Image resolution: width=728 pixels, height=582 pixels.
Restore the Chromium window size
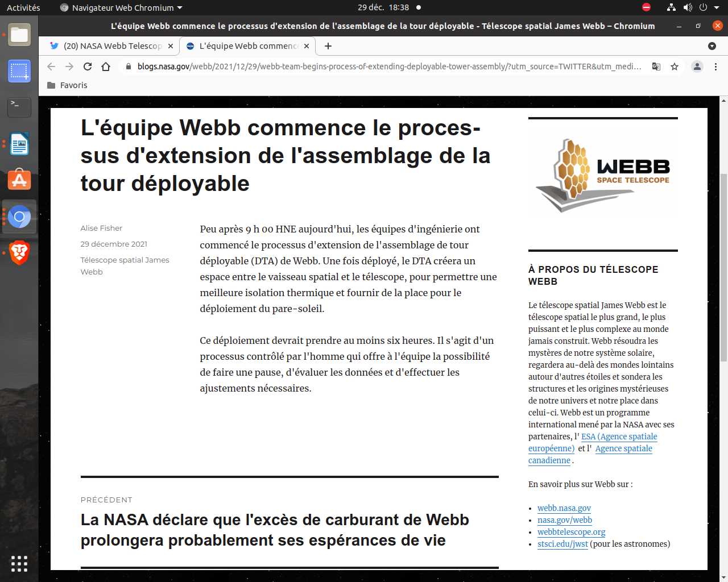(x=698, y=26)
